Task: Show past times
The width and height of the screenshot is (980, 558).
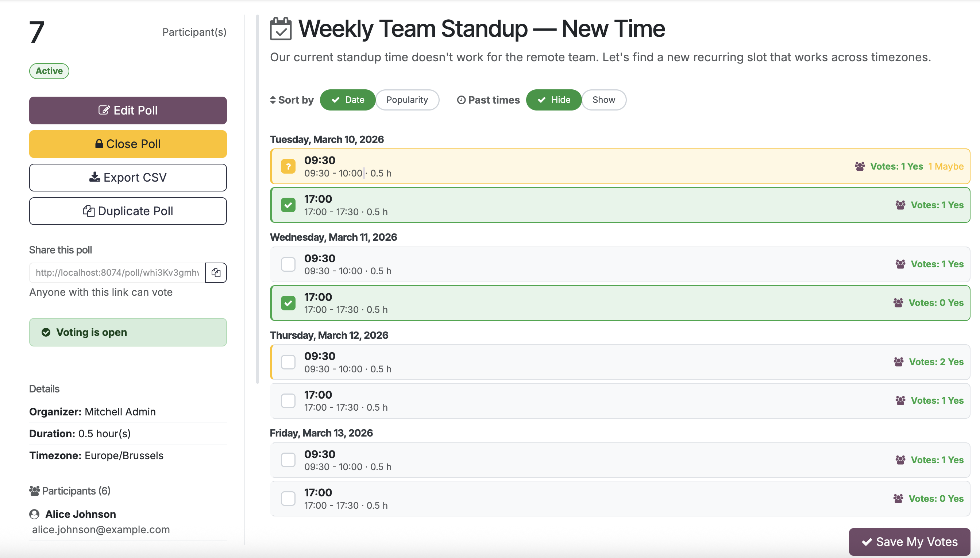Action: pyautogui.click(x=603, y=100)
